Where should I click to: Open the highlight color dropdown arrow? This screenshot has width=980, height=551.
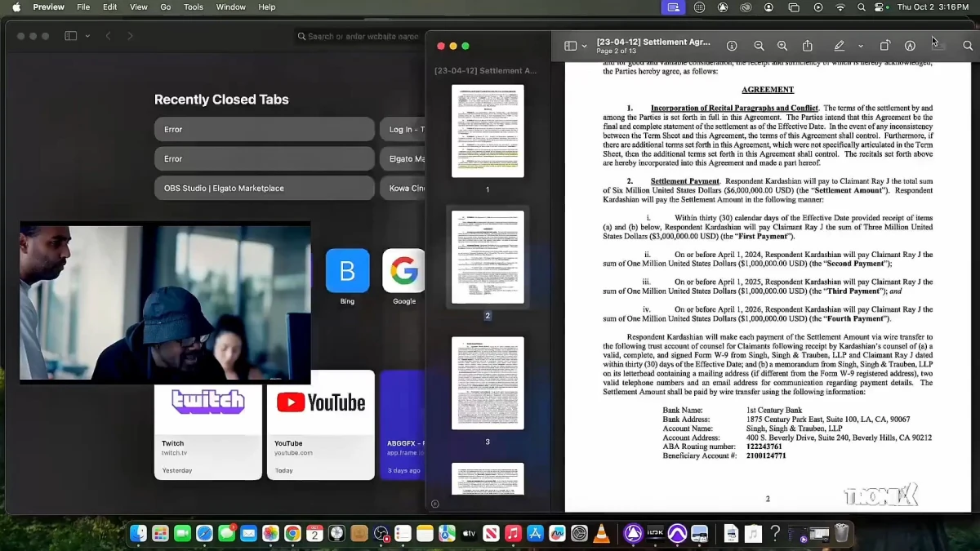click(860, 46)
